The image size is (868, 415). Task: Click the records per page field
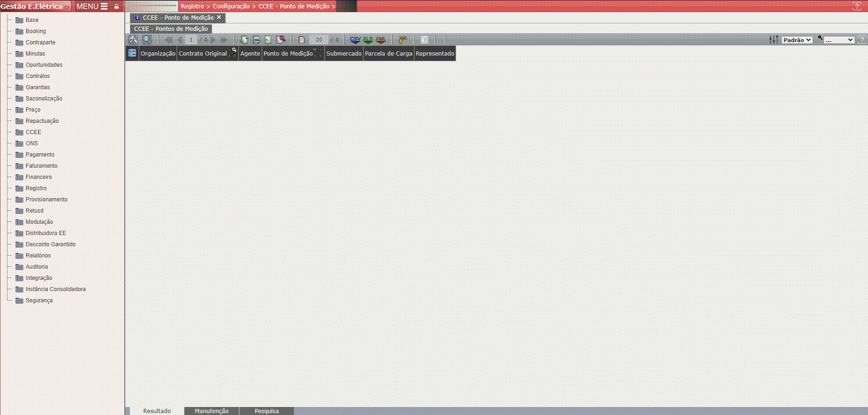pyautogui.click(x=319, y=40)
